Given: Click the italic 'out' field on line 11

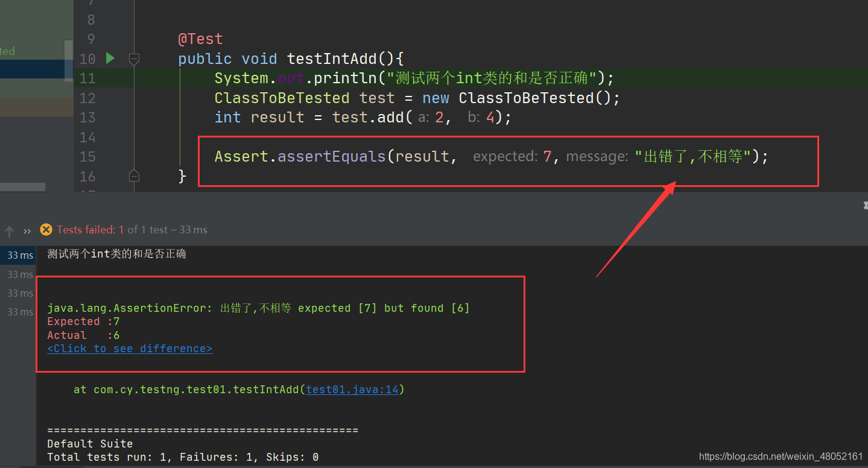Looking at the screenshot, I should coord(291,78).
